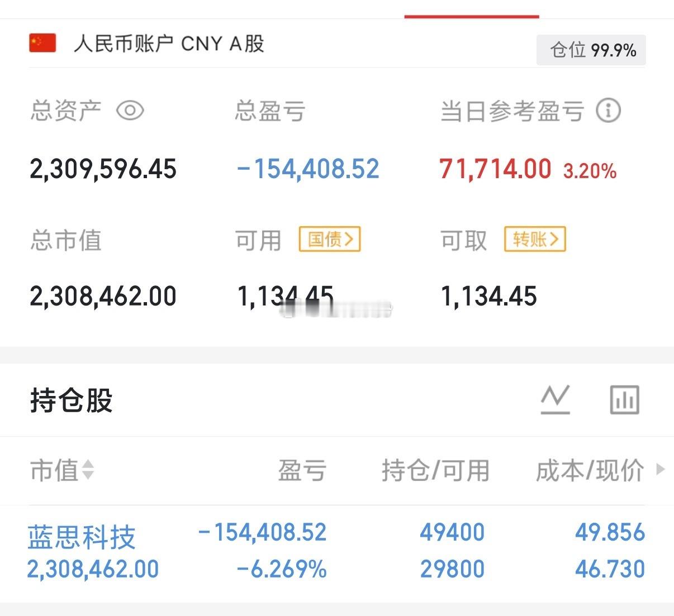
Task: Click daily P/L value 71,714.00
Action: [495, 169]
